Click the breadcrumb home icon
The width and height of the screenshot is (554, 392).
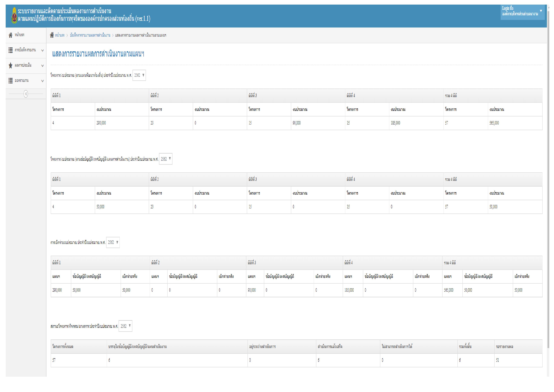[52, 35]
